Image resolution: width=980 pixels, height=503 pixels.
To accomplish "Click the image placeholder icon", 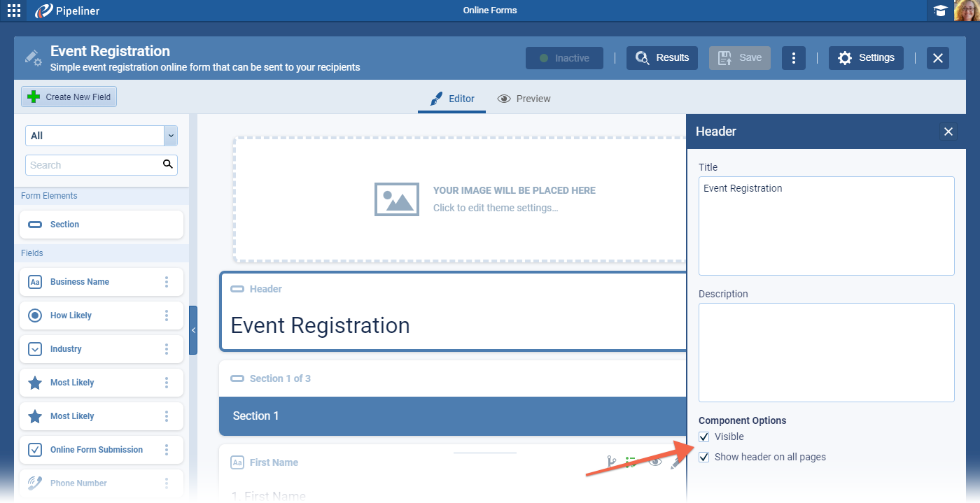I will (x=396, y=199).
